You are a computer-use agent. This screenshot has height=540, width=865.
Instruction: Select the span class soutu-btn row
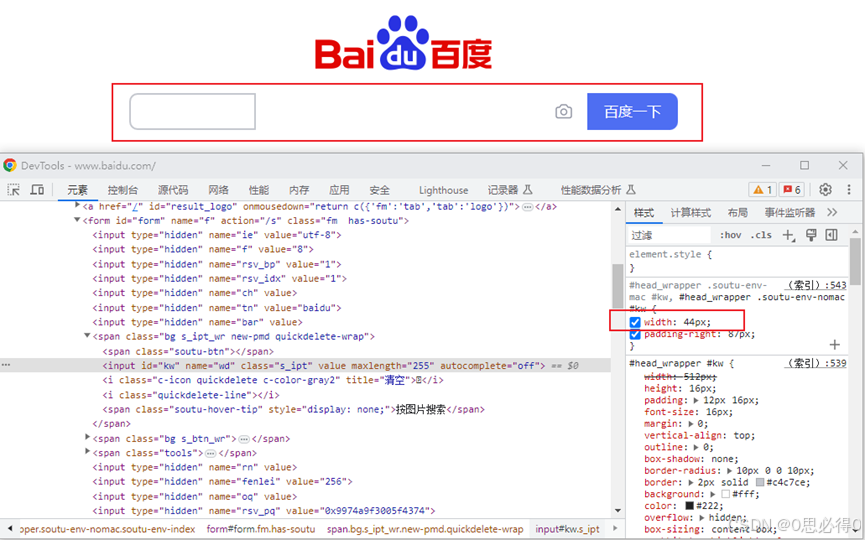188,351
